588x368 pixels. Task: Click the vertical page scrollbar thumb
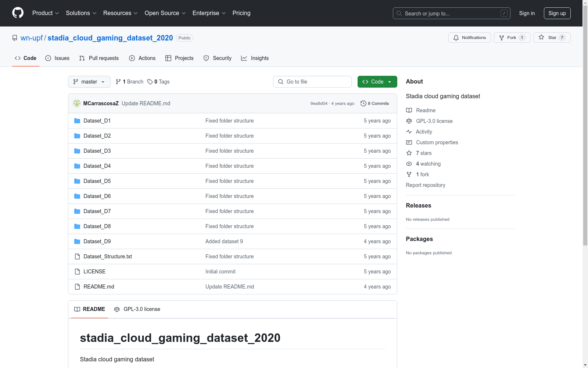coord(585,125)
